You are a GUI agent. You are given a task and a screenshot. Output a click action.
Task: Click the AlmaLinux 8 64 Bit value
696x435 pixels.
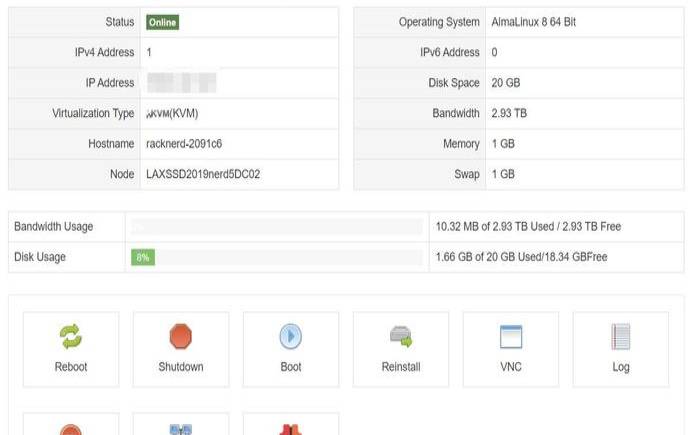click(x=534, y=22)
